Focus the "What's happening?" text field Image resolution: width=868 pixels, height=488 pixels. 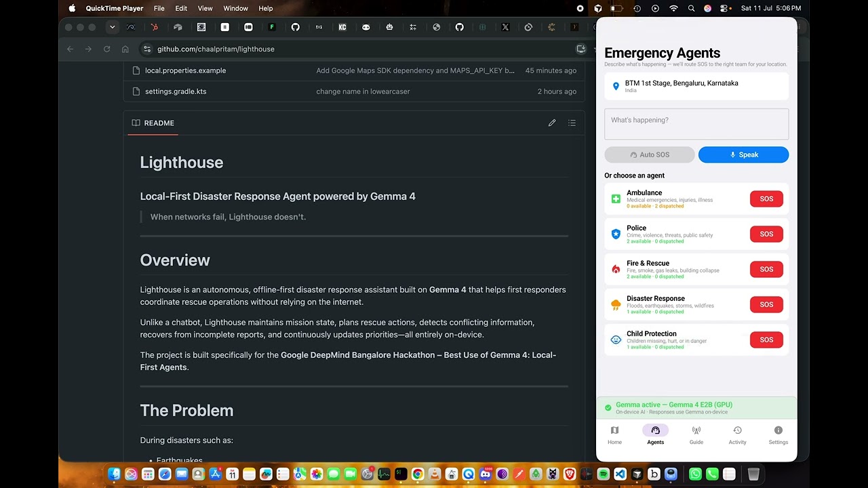coord(696,124)
